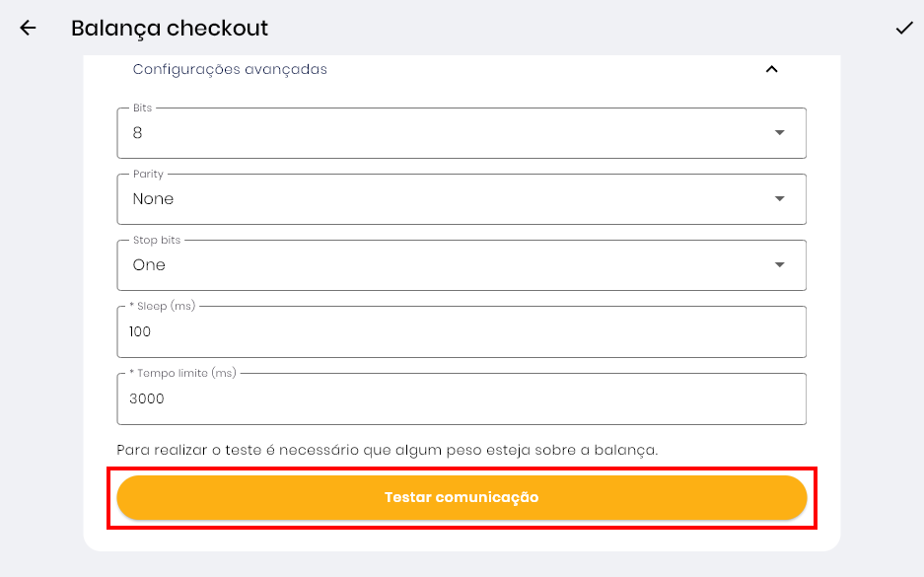The height and width of the screenshot is (577, 924).
Task: Go back using the left arrow
Action: coord(28,28)
